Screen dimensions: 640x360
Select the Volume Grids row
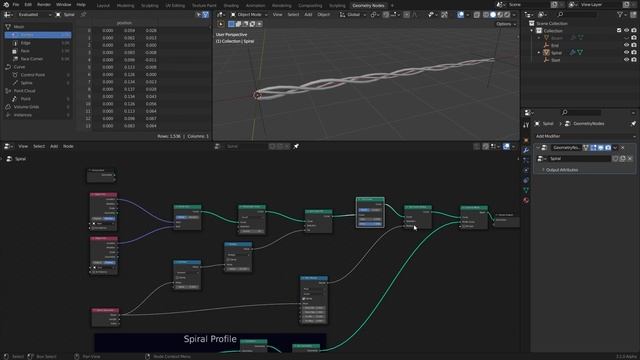coord(38,107)
